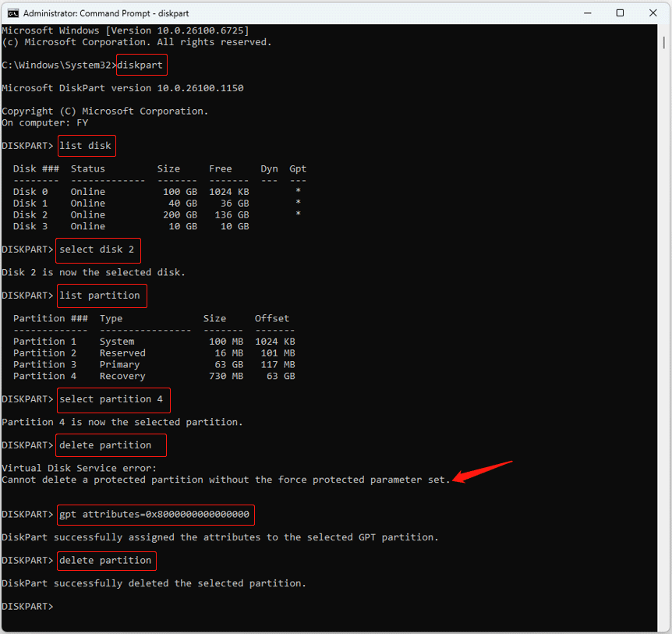This screenshot has height=634, width=672.
Task: Click the list partition command text
Action: click(x=101, y=296)
